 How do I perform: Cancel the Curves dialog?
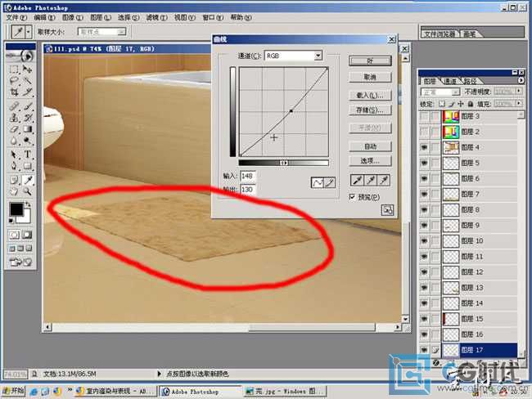370,77
